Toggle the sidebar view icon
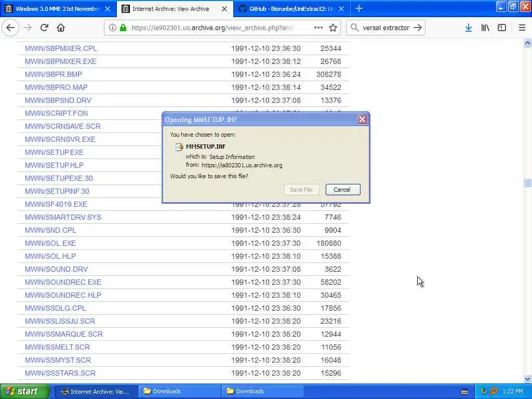This screenshot has width=532, height=399. click(x=502, y=28)
